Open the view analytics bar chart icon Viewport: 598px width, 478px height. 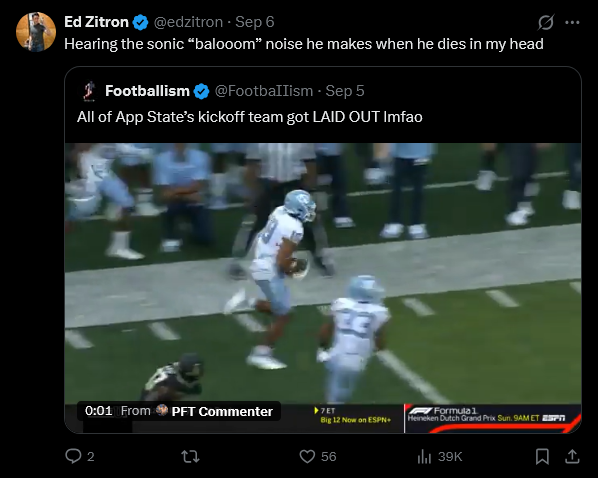(x=424, y=456)
